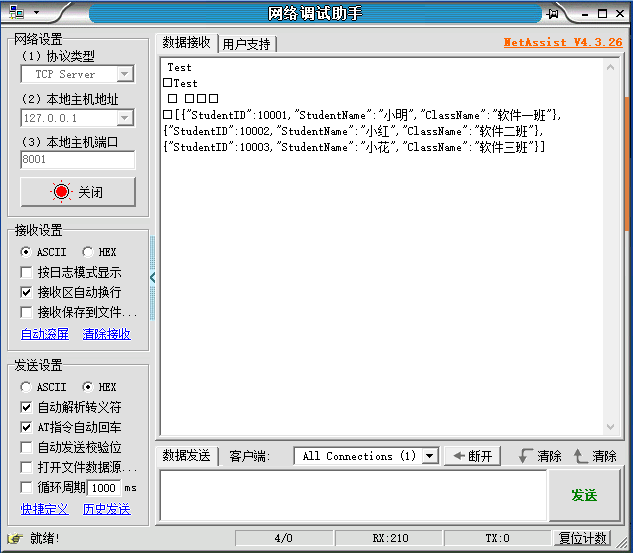Viewport: 633px width, 553px height.
Task: Click the 就绪! status text
Action: 44,538
